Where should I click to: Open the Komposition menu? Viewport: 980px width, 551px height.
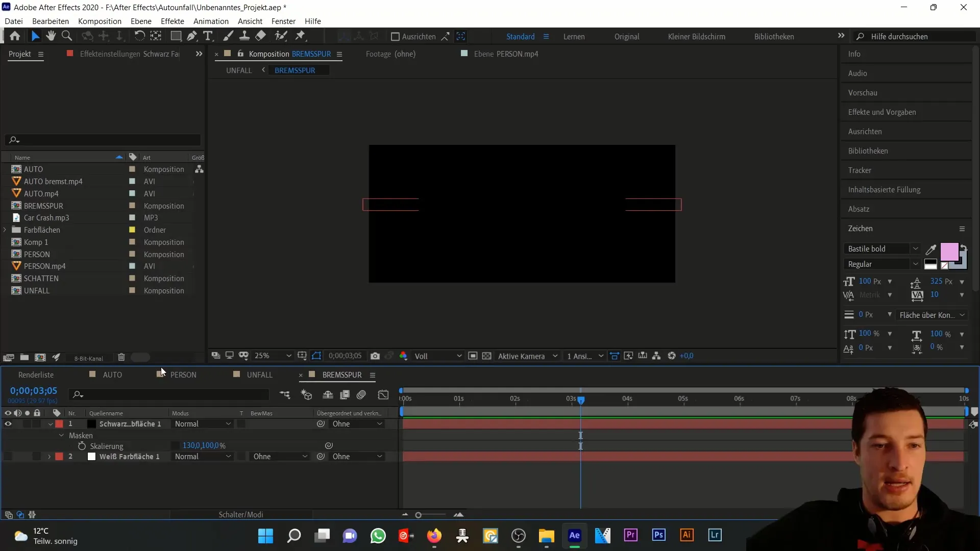99,21
